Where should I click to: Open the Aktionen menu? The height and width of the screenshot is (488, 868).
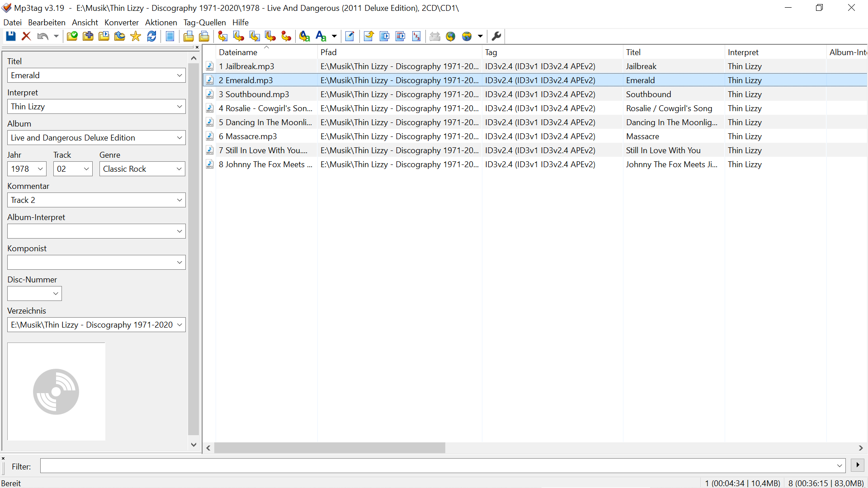161,23
